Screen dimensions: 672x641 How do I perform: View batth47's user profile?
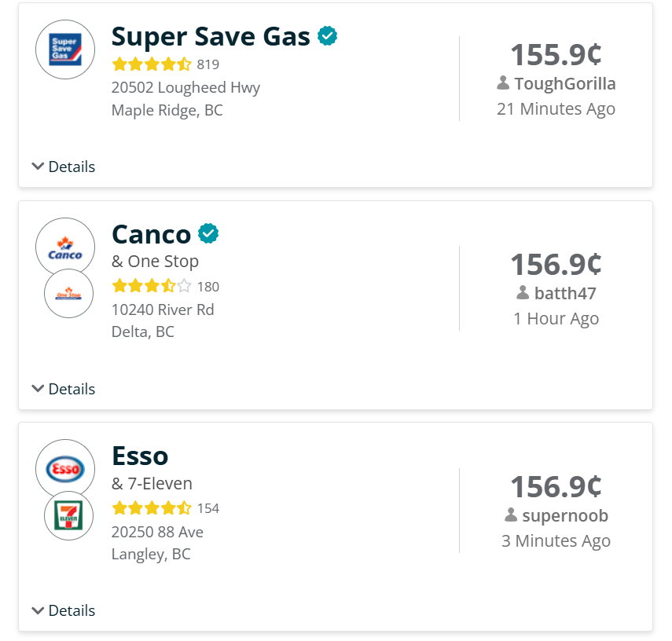[565, 294]
